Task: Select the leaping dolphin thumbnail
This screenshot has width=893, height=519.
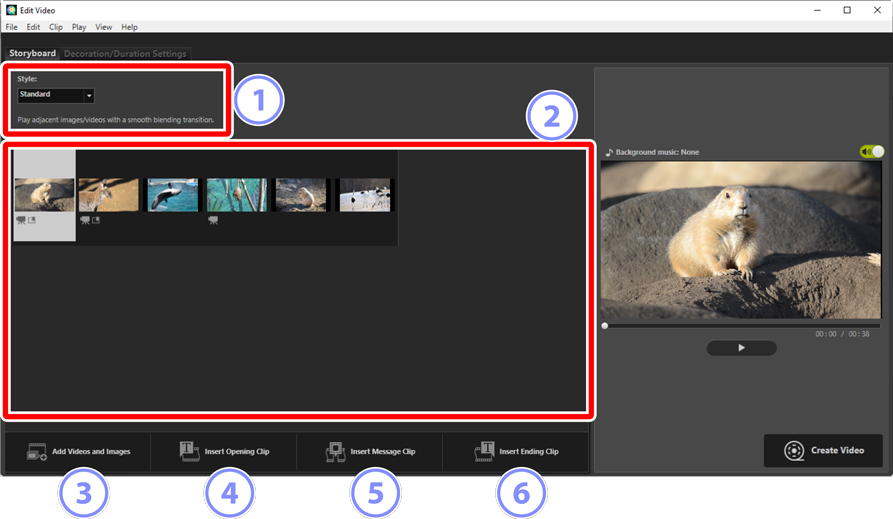Action: click(x=173, y=195)
